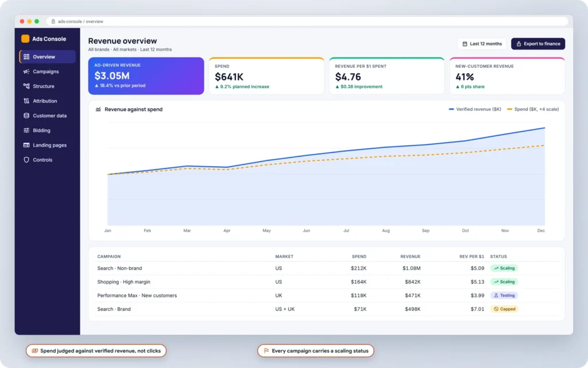The width and height of the screenshot is (588, 368).
Task: Click the money icon in verified revenue callout
Action: pyautogui.click(x=35, y=351)
